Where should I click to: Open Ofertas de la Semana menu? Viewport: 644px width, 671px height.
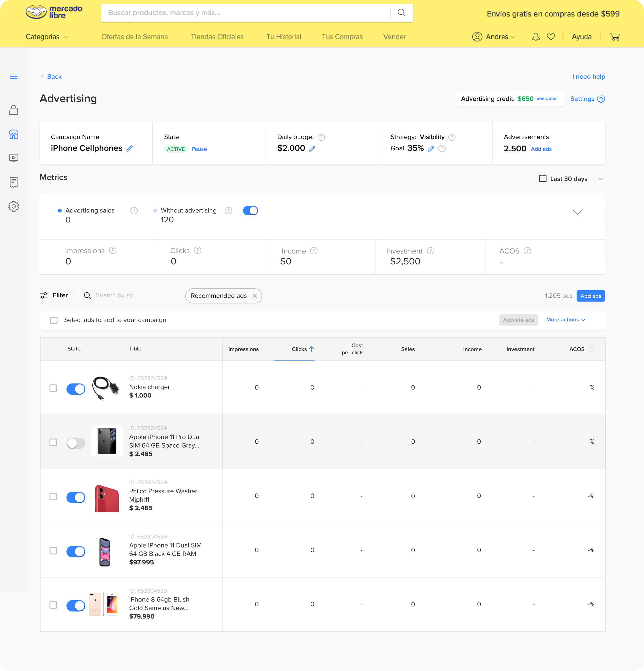(x=134, y=37)
